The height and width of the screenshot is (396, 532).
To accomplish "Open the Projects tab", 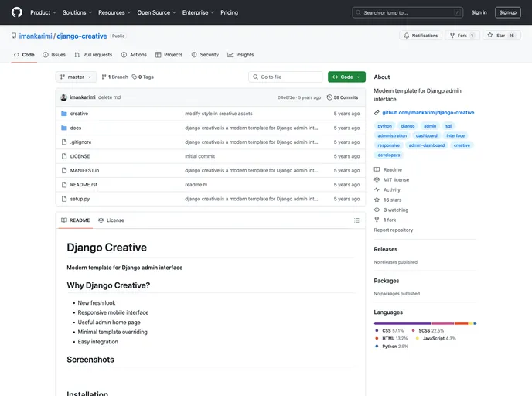I will coord(169,55).
